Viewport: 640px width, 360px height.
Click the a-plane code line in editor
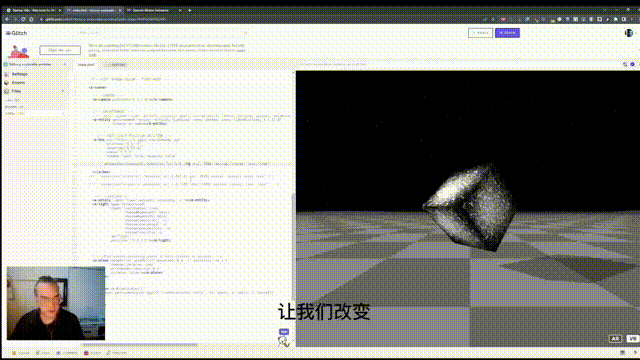(x=161, y=260)
